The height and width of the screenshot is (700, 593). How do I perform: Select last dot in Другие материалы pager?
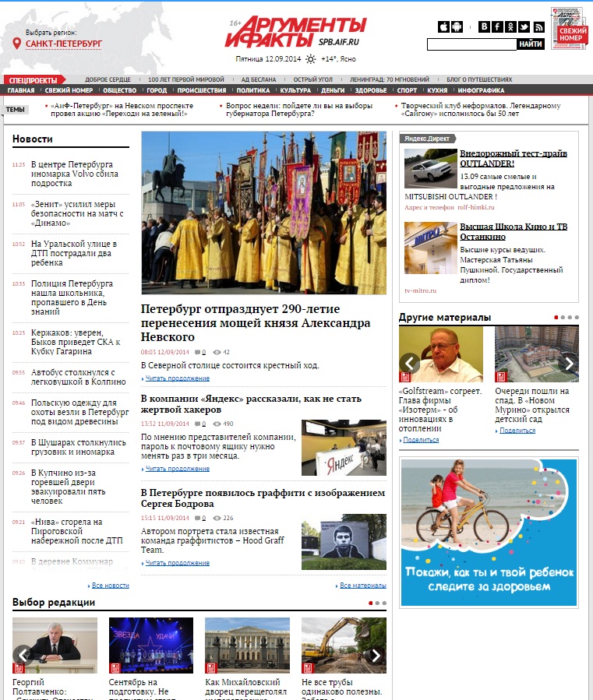coord(577,318)
